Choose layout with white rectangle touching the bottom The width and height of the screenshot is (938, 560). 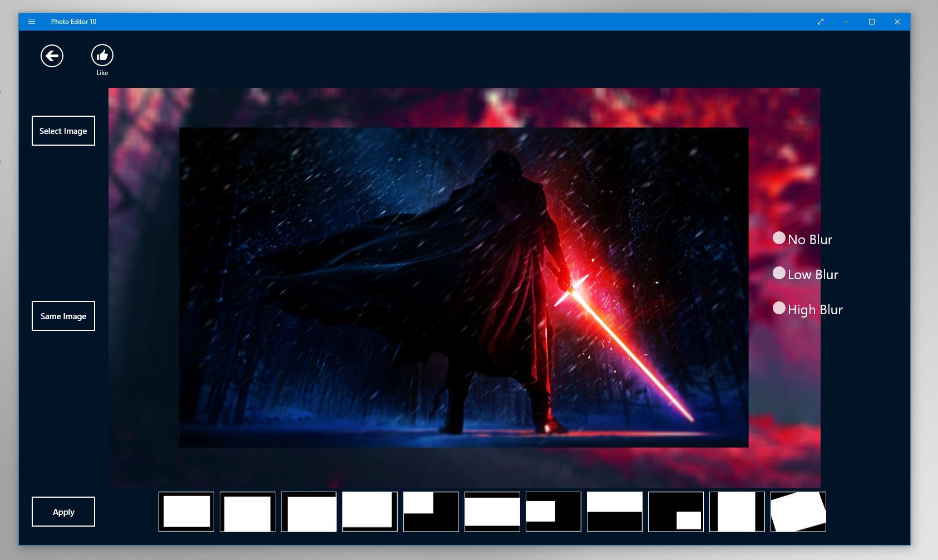[248, 512]
